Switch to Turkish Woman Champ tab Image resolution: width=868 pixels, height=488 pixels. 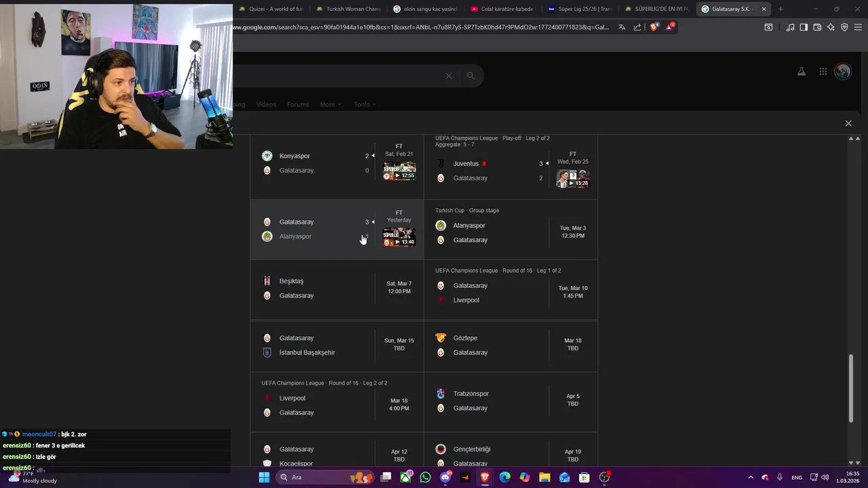tap(349, 9)
